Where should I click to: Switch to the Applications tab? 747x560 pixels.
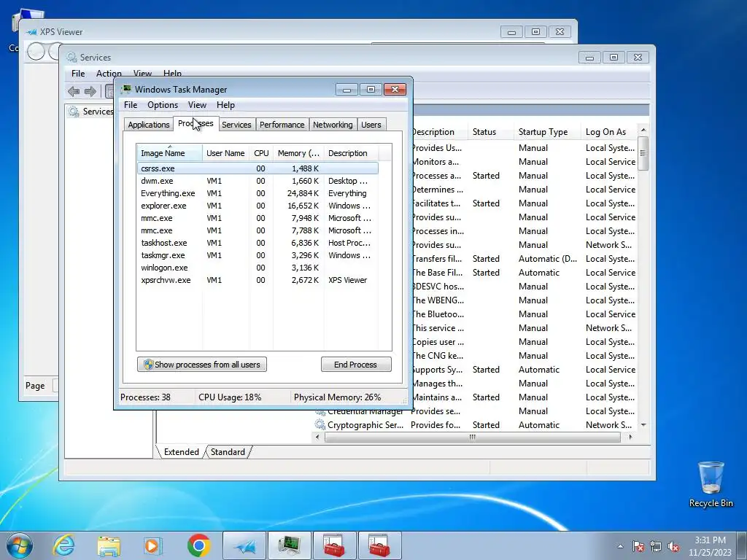[x=149, y=124]
